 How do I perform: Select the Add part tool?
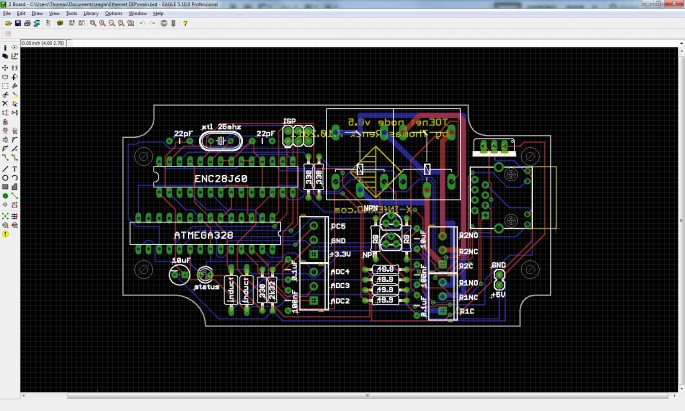click(14, 104)
